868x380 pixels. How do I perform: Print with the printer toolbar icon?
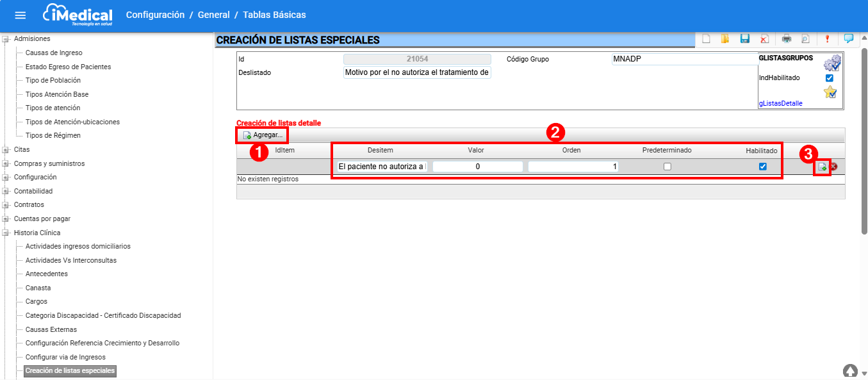(786, 39)
